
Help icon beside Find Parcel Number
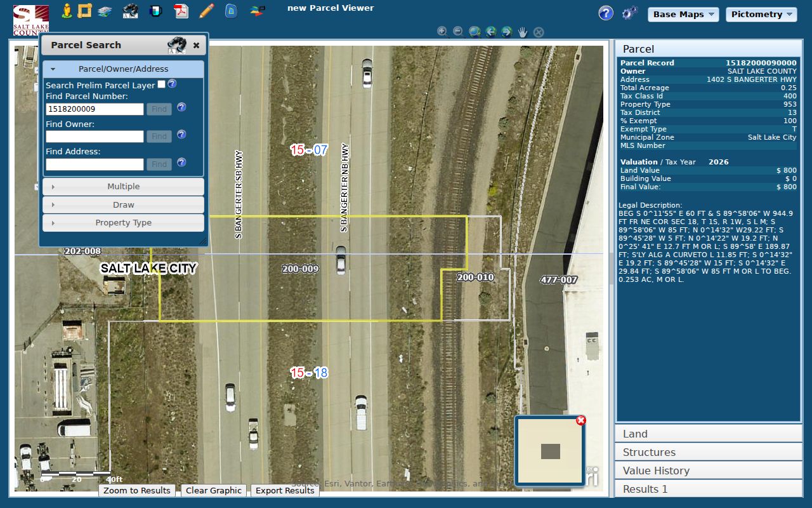(181, 107)
